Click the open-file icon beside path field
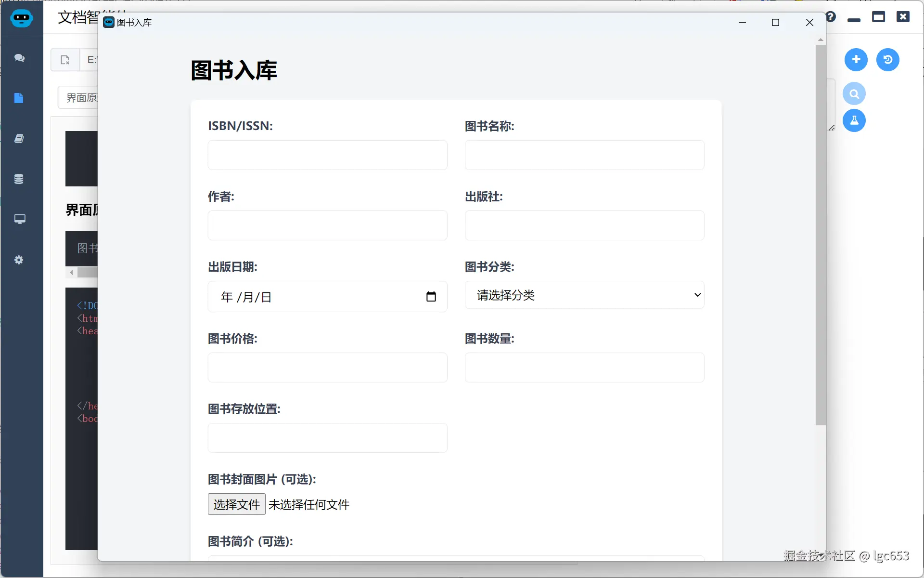 65,60
